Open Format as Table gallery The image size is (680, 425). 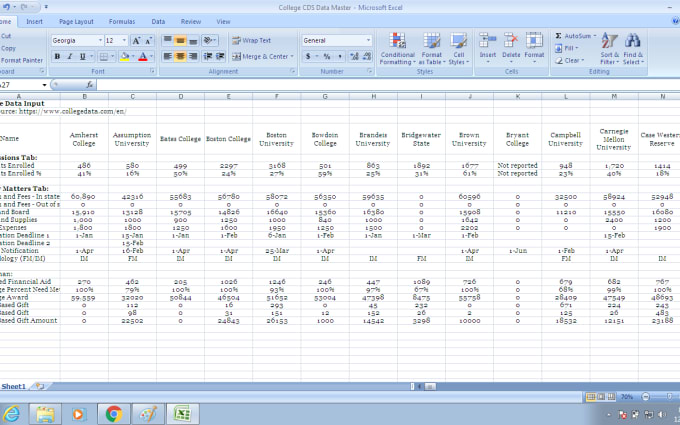click(x=432, y=49)
